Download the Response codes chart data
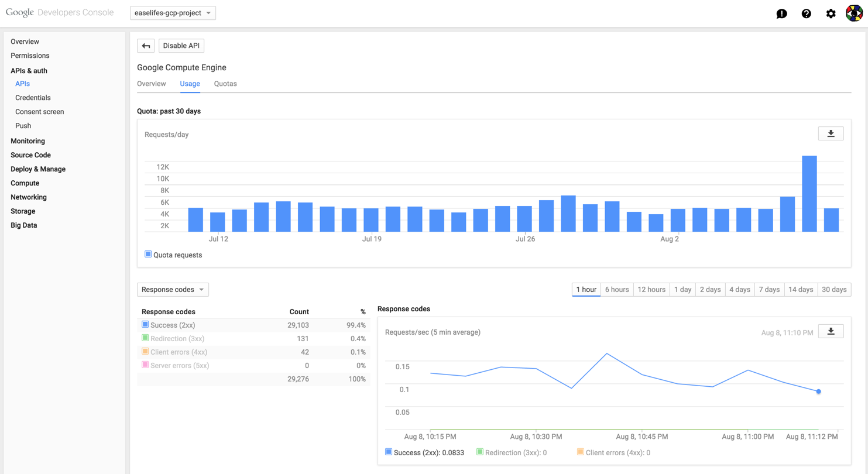This screenshot has height=474, width=868. pos(831,331)
